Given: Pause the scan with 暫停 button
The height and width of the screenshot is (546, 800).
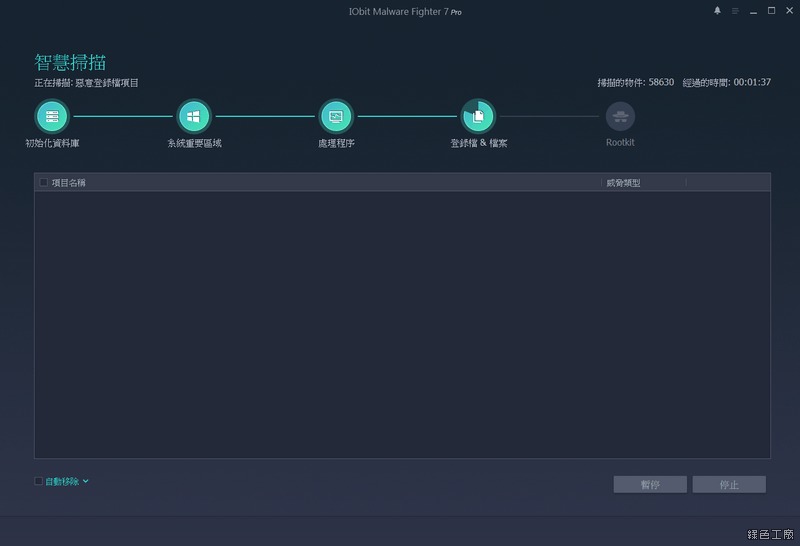Looking at the screenshot, I should point(650,484).
